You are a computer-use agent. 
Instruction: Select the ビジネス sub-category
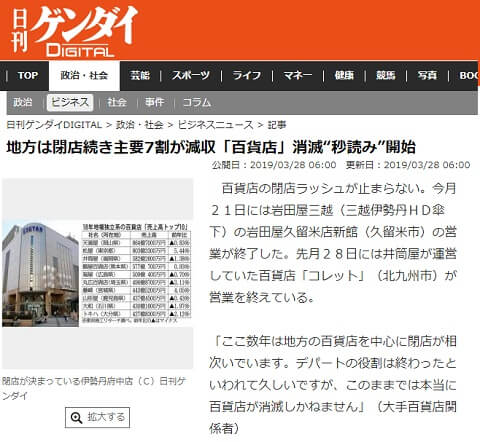point(70,102)
